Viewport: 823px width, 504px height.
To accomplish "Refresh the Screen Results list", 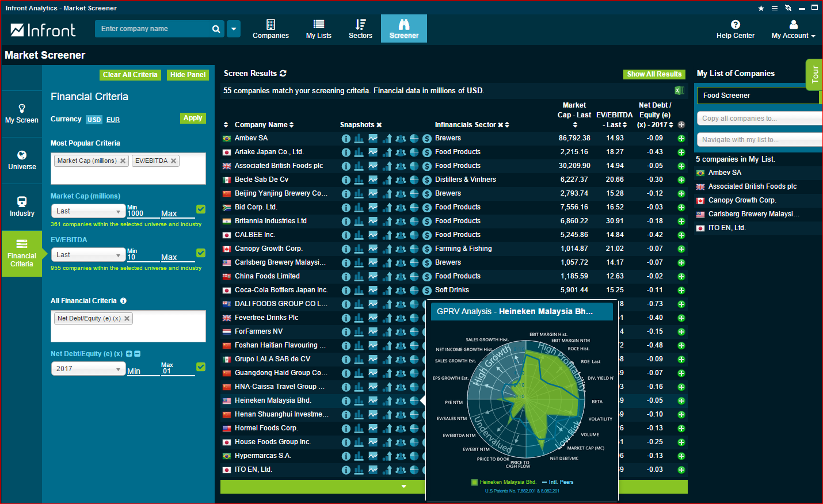I will (x=283, y=74).
